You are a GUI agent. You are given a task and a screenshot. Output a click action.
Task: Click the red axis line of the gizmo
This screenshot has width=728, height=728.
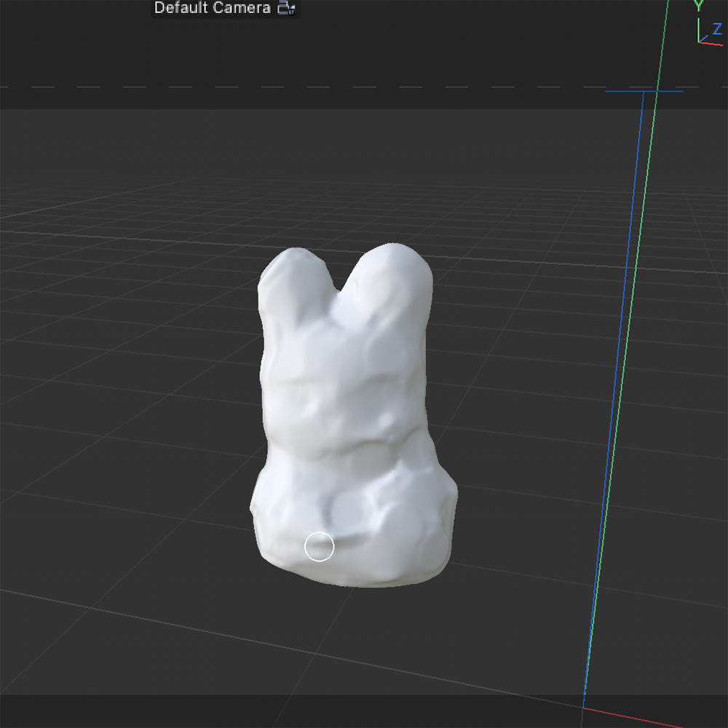[712, 43]
